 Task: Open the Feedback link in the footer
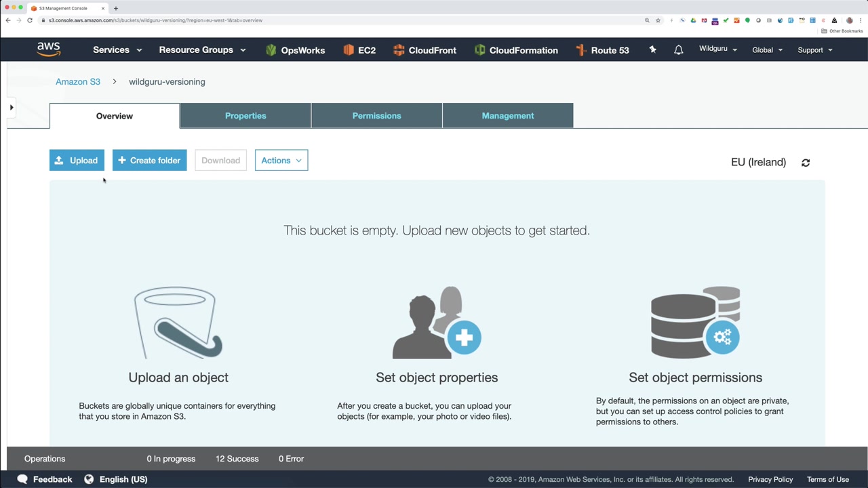click(x=45, y=479)
